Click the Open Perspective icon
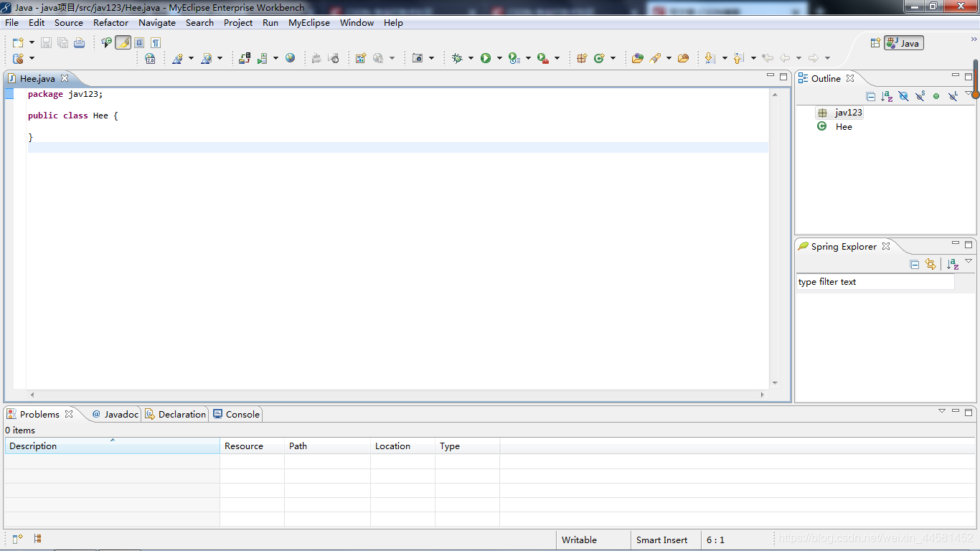Screen dimensions: 980x551 coord(875,43)
